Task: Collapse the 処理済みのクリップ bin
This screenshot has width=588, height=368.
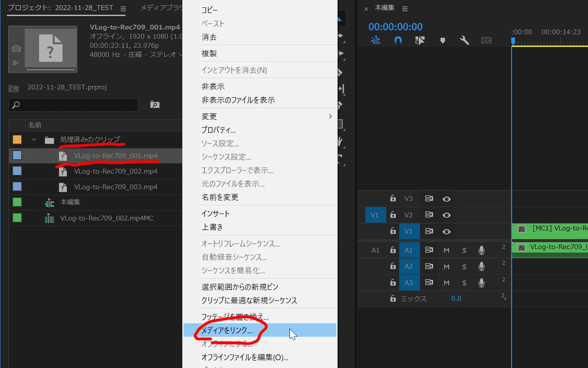Action: click(x=34, y=140)
